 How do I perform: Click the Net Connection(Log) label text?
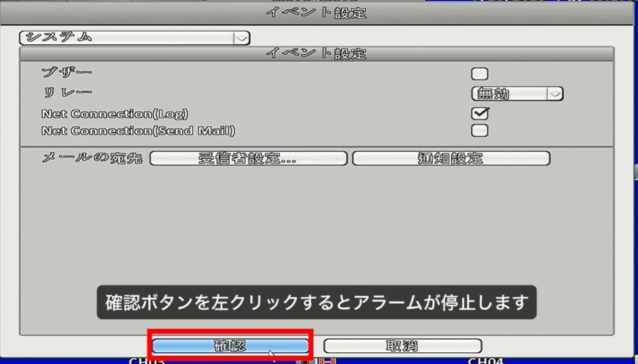pos(115,114)
